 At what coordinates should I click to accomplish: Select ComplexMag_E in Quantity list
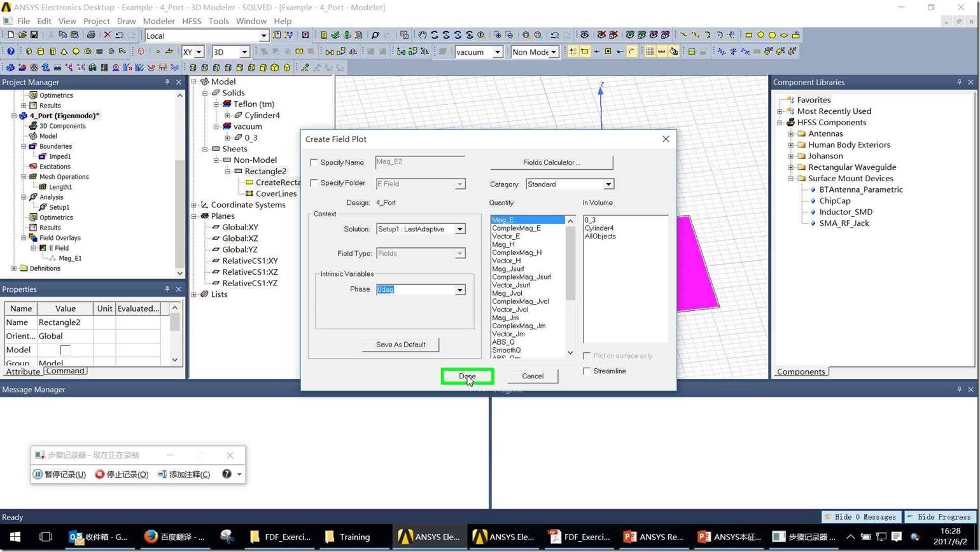point(516,228)
